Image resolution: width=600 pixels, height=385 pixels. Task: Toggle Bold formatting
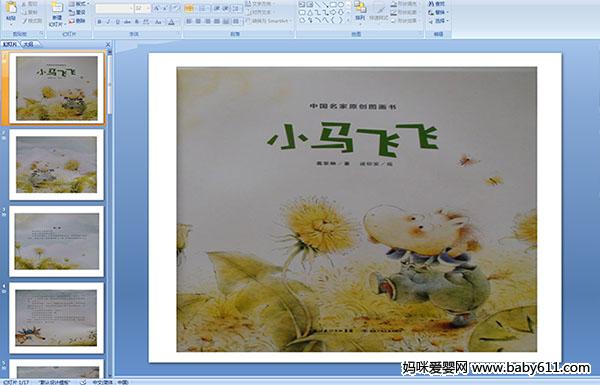[x=99, y=22]
